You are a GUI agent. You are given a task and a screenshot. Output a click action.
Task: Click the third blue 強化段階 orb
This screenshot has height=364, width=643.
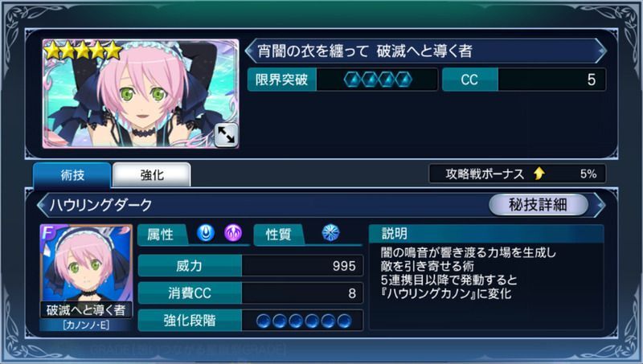pyautogui.click(x=296, y=321)
